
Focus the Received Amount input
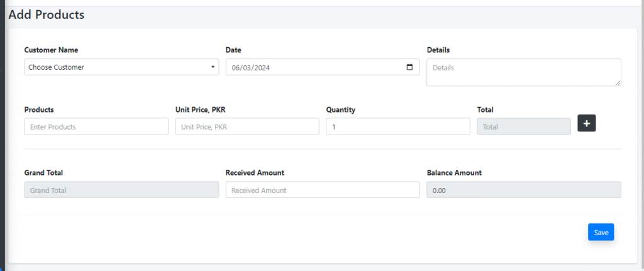tap(323, 190)
